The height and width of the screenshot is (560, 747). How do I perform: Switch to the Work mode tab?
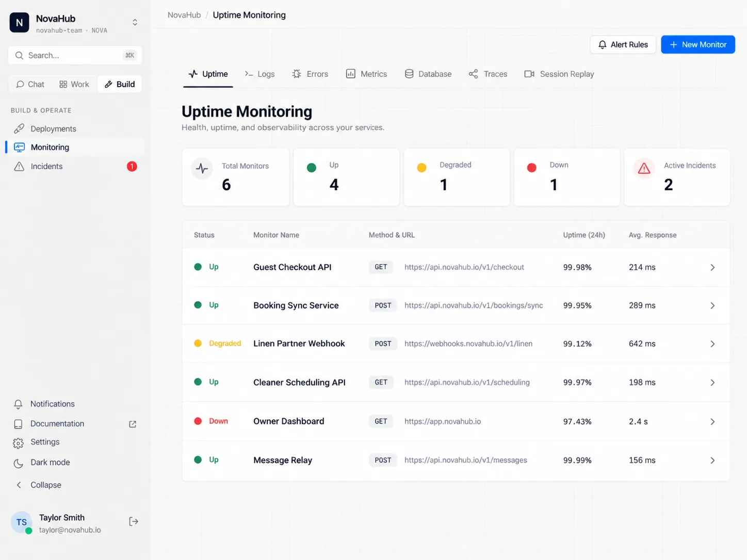pos(74,84)
